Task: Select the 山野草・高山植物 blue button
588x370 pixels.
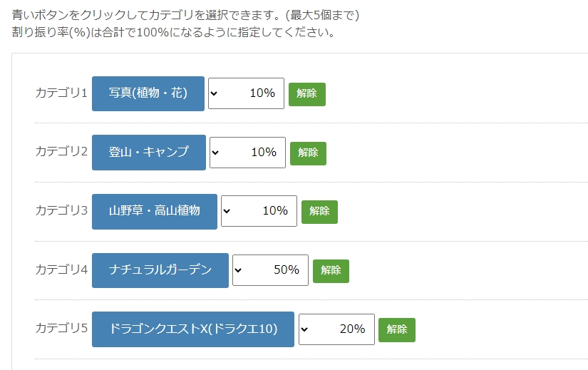Action: (155, 211)
